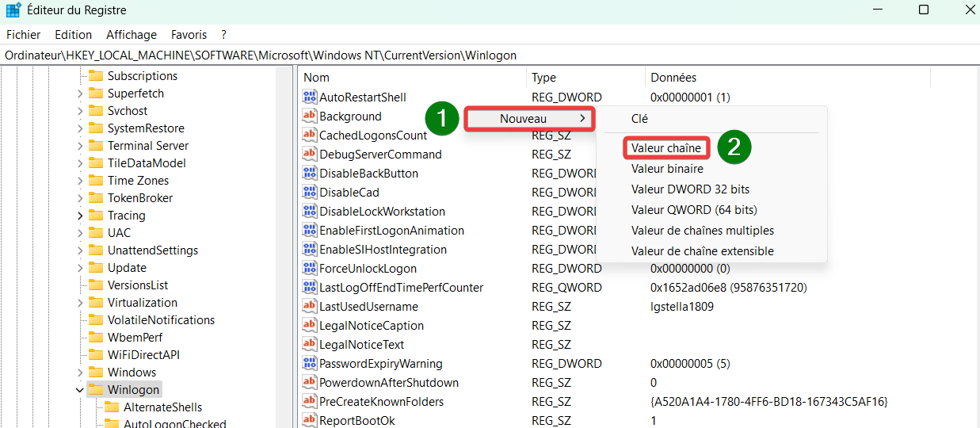Expand the UAC key

80,233
